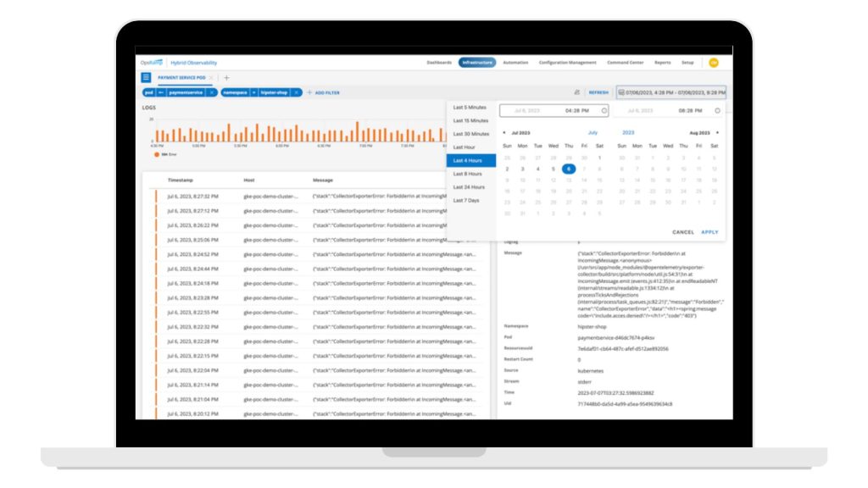
Task: Click the Apply button in date picker
Action: [709, 232]
